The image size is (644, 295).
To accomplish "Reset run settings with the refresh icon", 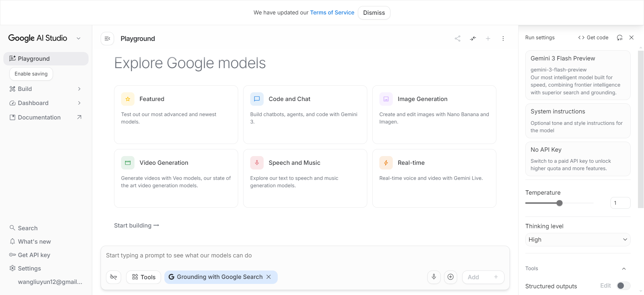I will [620, 38].
